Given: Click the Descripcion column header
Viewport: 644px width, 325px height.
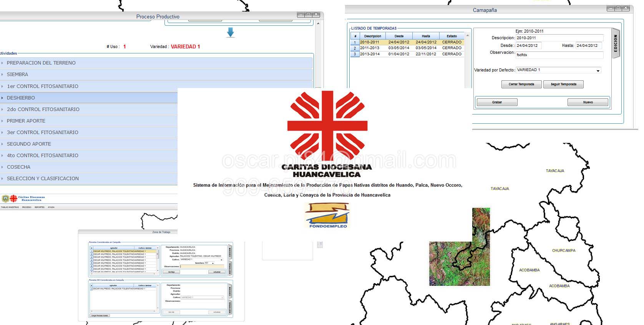Looking at the screenshot, I should (x=372, y=36).
